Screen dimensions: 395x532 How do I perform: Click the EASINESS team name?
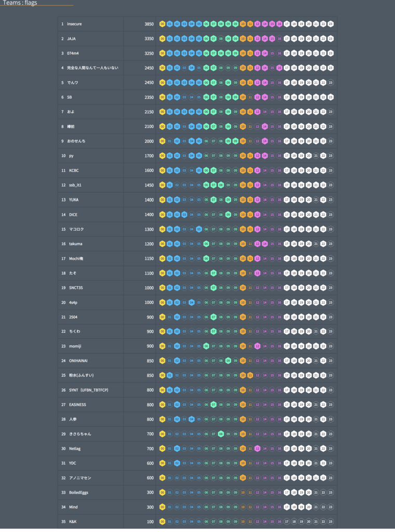click(x=77, y=405)
